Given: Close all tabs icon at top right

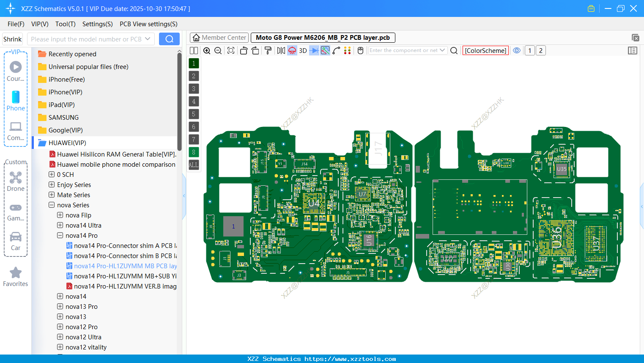Looking at the screenshot, I should pyautogui.click(x=635, y=38).
